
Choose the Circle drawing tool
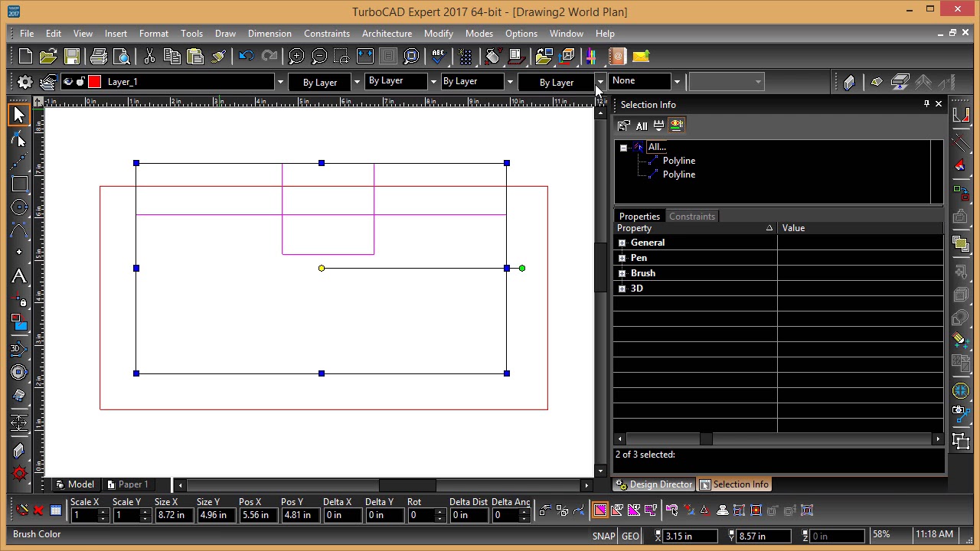[19, 207]
